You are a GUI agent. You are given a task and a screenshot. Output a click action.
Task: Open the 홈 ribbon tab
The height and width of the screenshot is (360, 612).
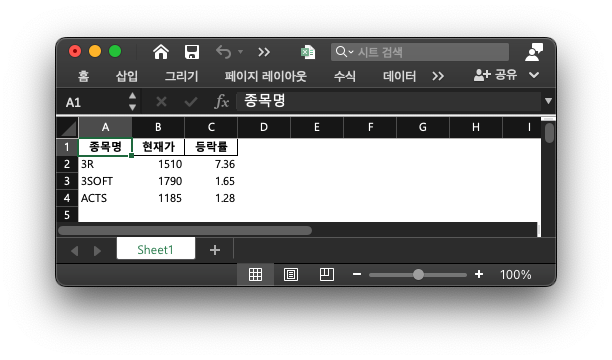coord(83,76)
